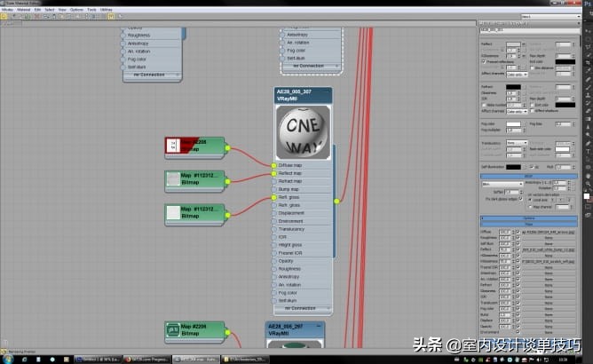This screenshot has height=364, width=593.
Task: Toggle the Dim distance checkbox
Action: click(x=533, y=68)
